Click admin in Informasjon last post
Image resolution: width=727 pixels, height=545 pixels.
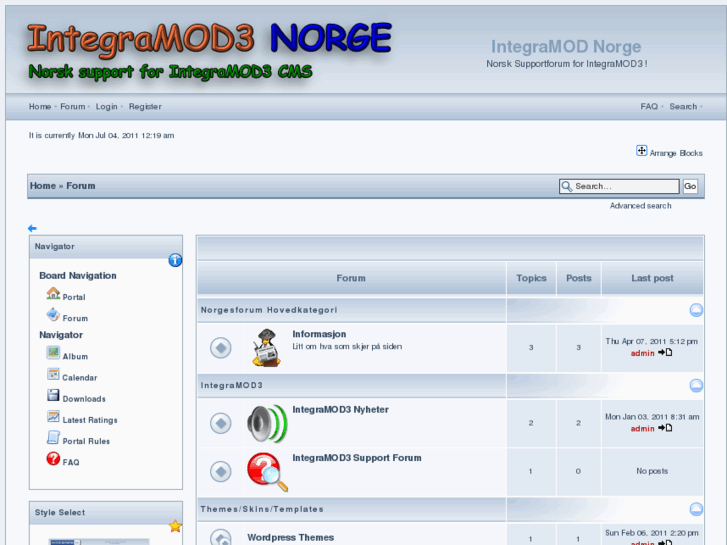pyautogui.click(x=642, y=353)
